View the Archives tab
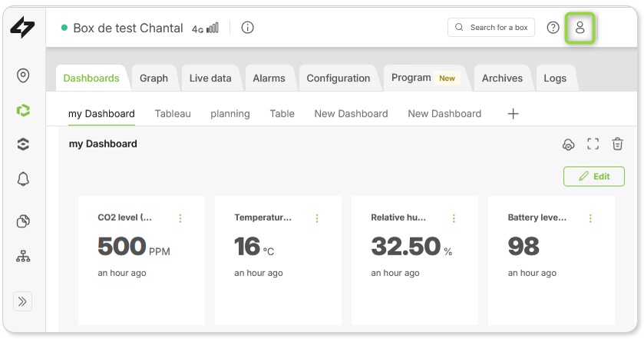Viewport: 644px width, 339px height. tap(502, 78)
